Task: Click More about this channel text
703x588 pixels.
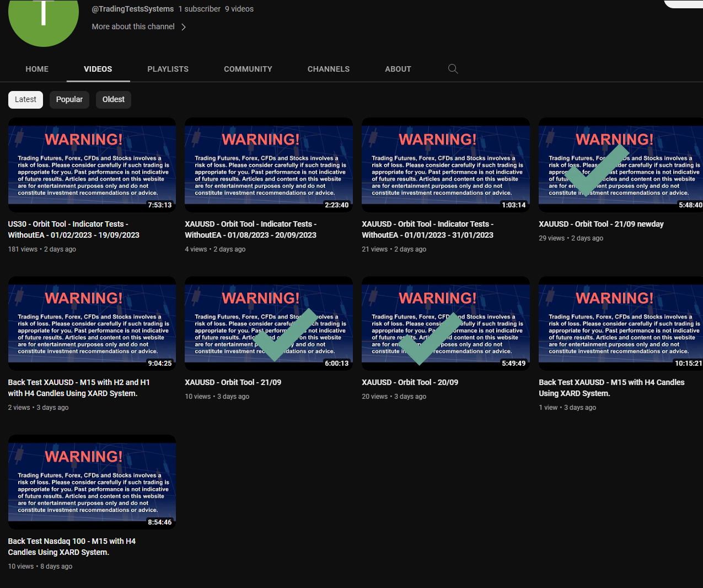Action: click(133, 26)
